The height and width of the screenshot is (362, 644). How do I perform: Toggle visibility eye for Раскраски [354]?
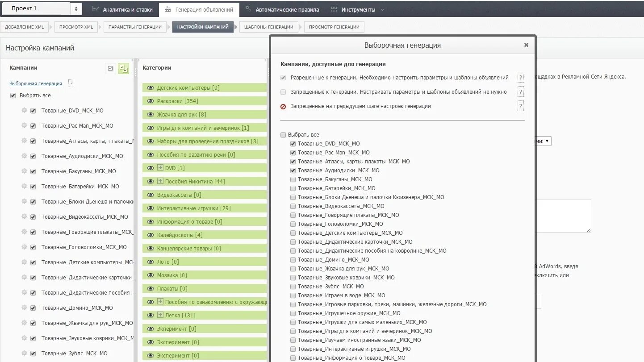tap(151, 101)
